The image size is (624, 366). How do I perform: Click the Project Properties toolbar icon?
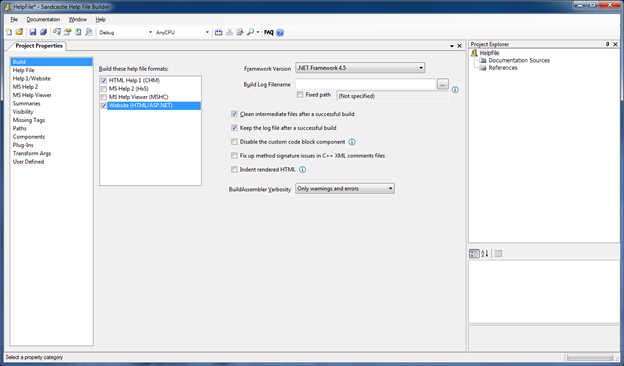pos(68,32)
